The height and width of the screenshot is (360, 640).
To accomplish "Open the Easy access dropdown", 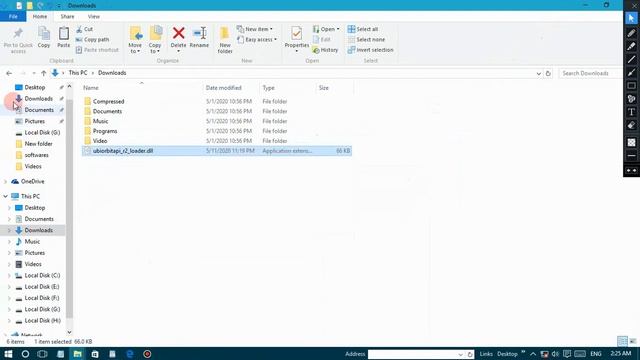I will 257,40.
